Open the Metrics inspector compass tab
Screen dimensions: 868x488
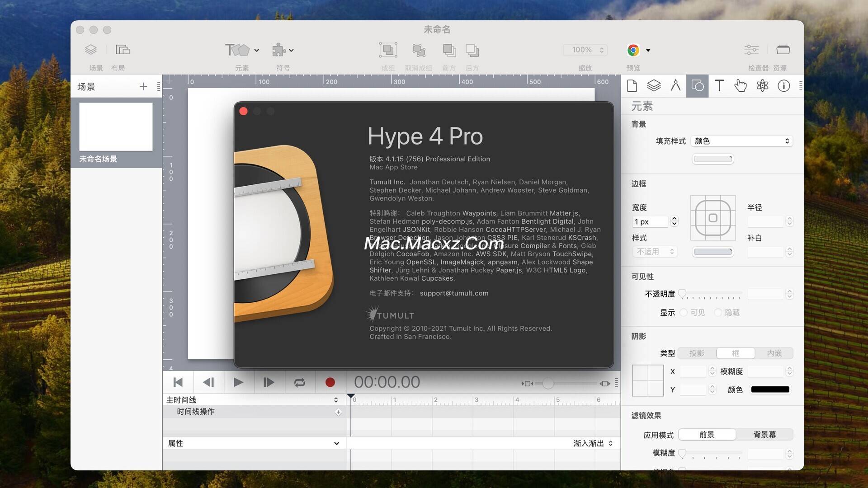(675, 85)
